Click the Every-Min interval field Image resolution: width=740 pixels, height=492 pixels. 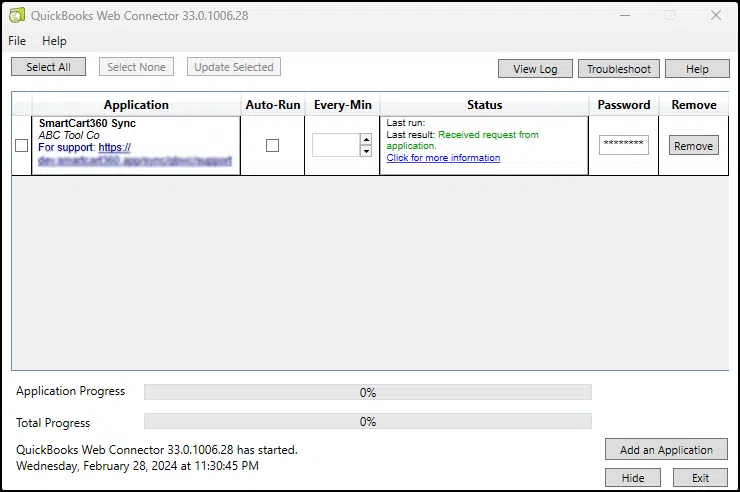click(335, 146)
